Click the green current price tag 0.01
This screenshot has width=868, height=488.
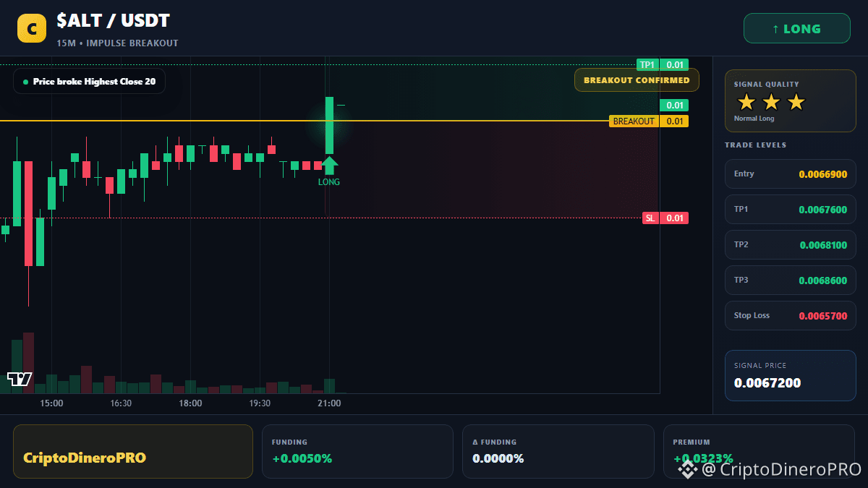coord(673,105)
